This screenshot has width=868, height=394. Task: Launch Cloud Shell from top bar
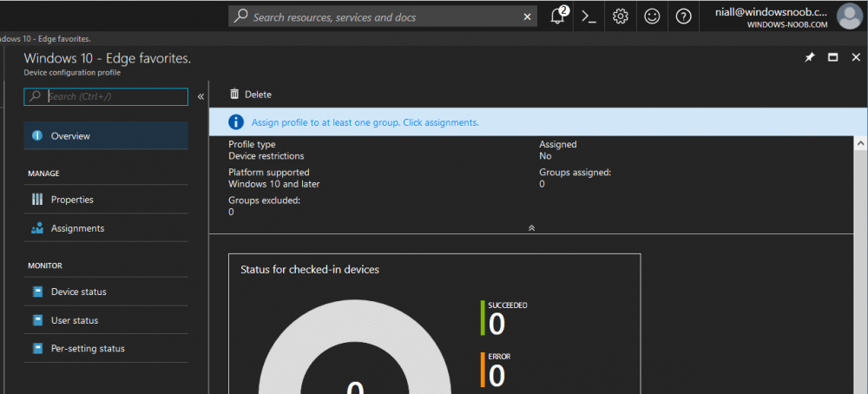click(x=589, y=16)
